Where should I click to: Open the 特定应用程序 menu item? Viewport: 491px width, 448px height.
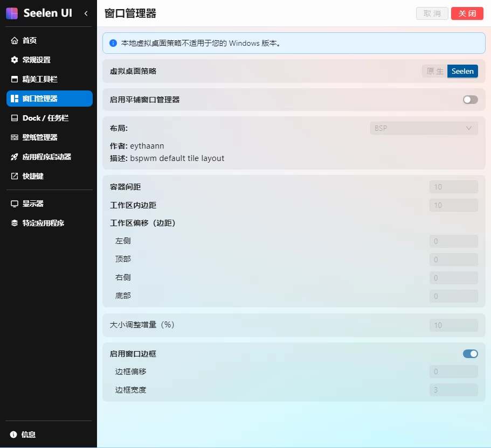pos(43,223)
